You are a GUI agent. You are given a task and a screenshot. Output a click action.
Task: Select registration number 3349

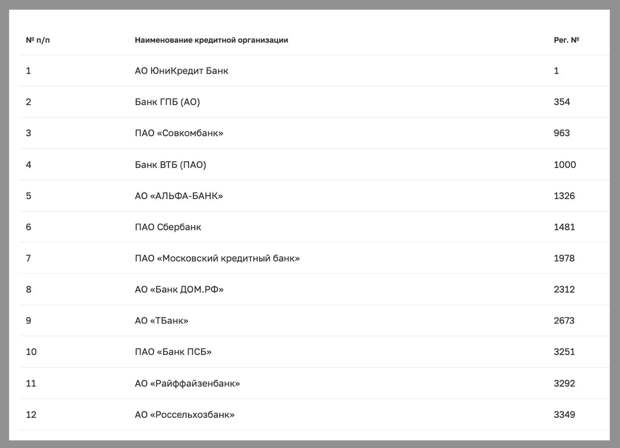565,414
